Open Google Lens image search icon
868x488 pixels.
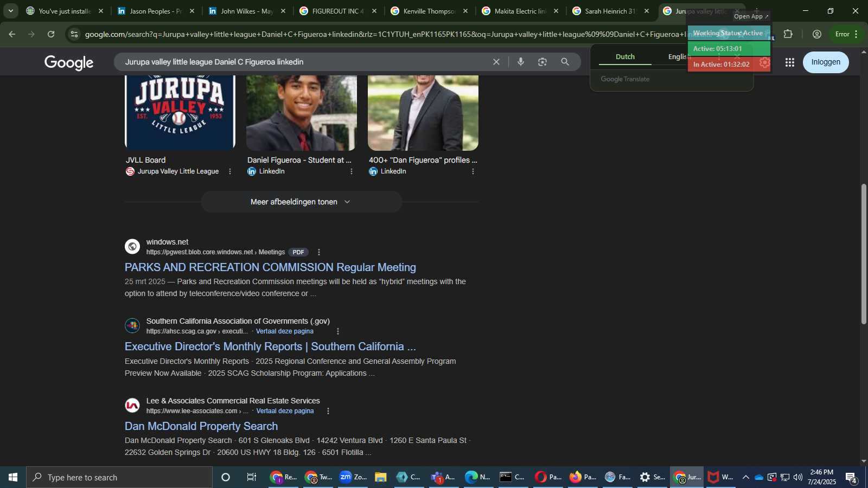click(x=542, y=62)
